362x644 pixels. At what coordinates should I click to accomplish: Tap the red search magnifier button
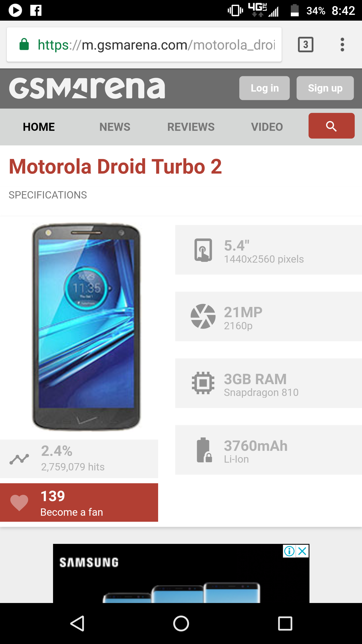(331, 126)
